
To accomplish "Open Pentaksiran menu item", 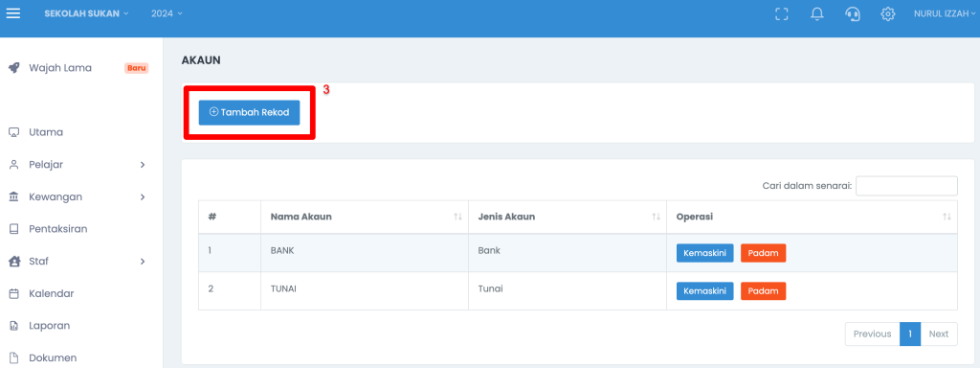I will tap(58, 229).
